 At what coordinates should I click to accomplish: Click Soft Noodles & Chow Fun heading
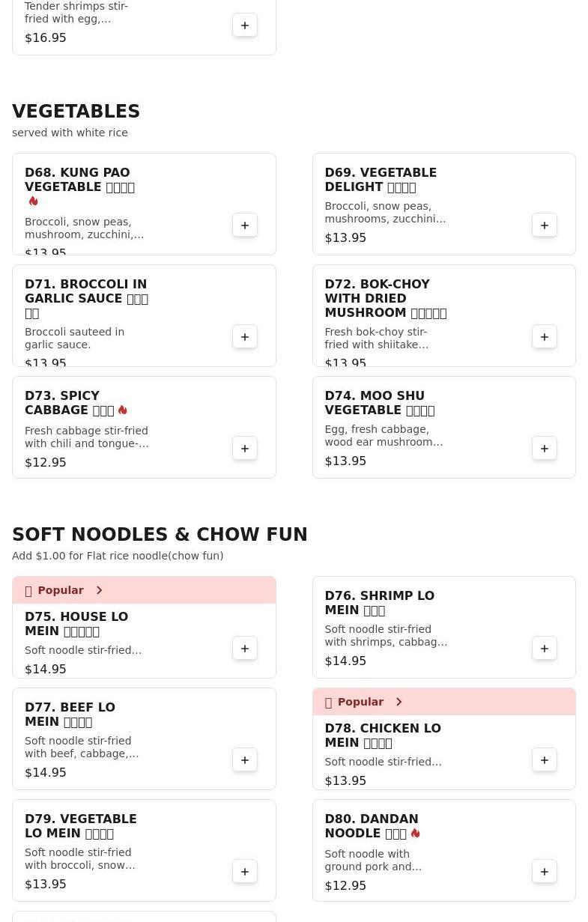(160, 535)
